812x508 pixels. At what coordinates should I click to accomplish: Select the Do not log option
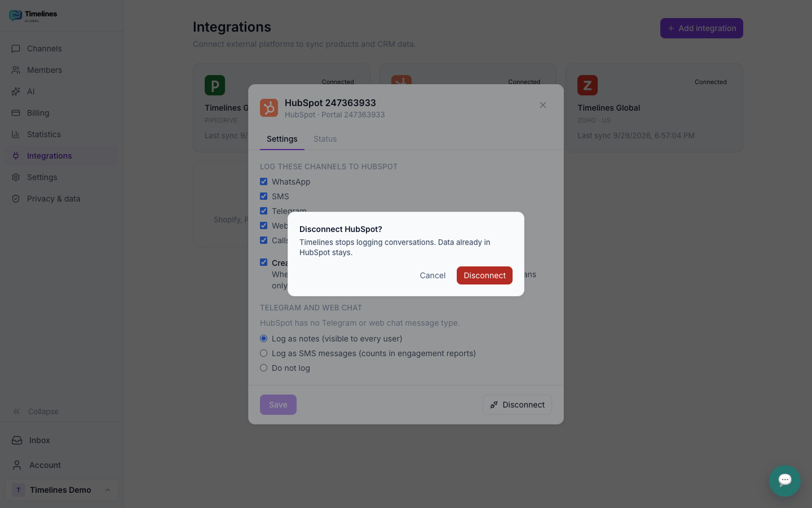coord(263,368)
